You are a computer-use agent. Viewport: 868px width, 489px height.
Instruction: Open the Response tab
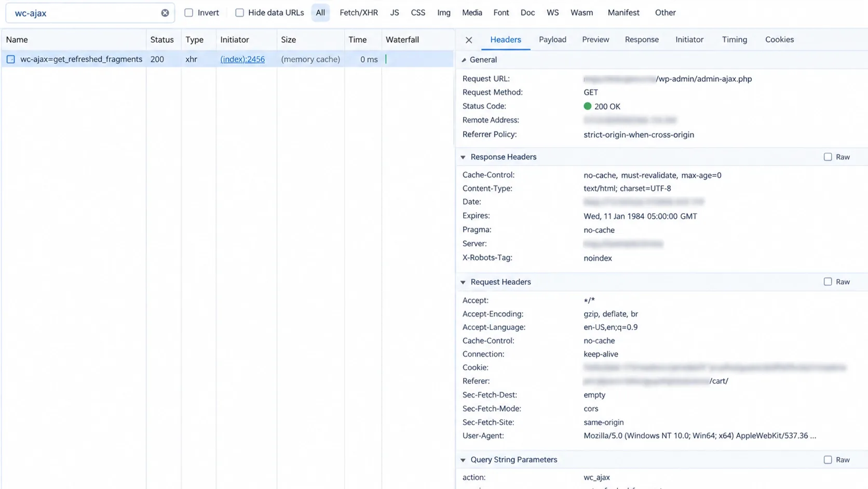pos(642,39)
